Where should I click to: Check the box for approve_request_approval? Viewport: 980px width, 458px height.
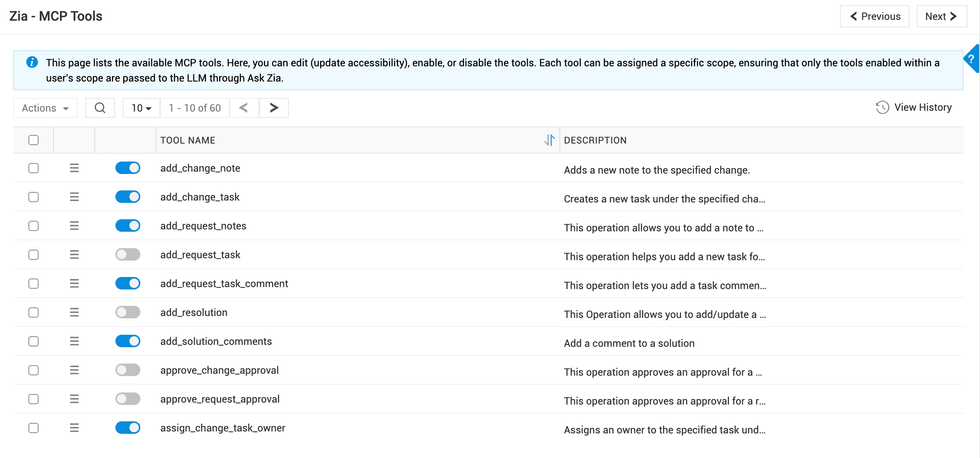[x=34, y=399]
